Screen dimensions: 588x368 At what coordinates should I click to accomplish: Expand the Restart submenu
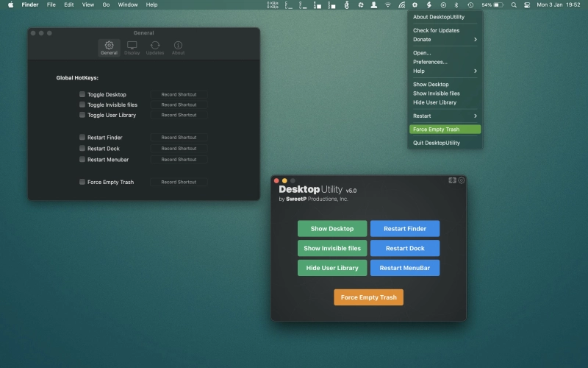pos(445,116)
